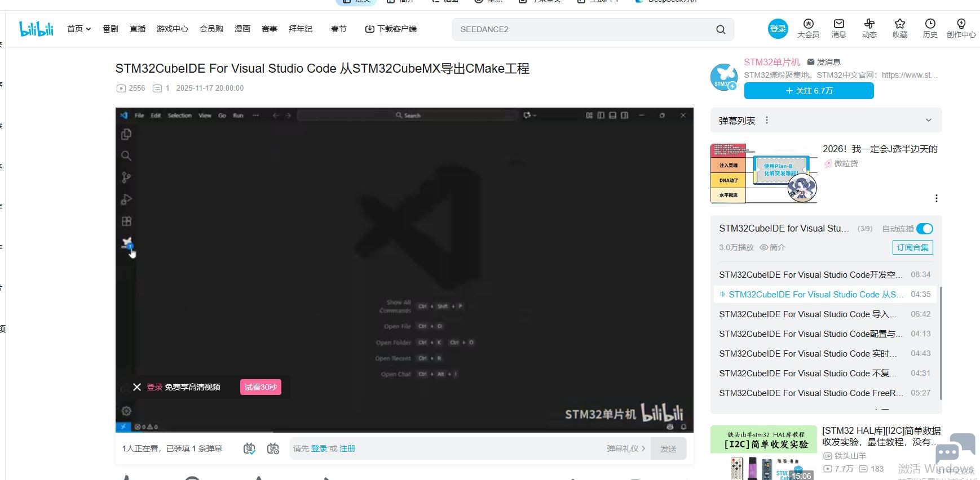The image size is (980, 480).
Task: Play episode 不复… 04:31
Action: pos(825,374)
